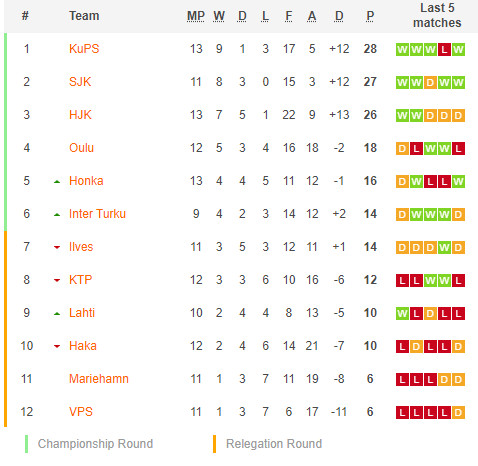Sort table by MP column header
The height and width of the screenshot is (466, 478).
coord(196,16)
